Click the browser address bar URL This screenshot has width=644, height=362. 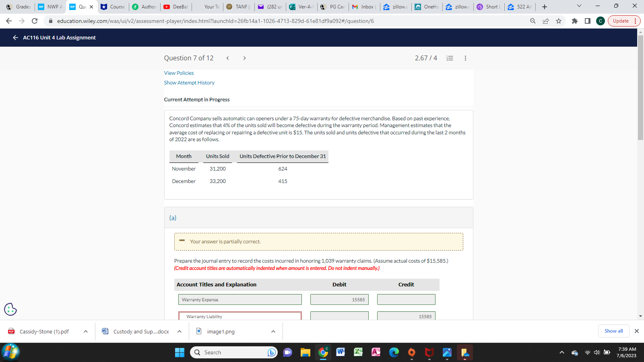pos(215,21)
